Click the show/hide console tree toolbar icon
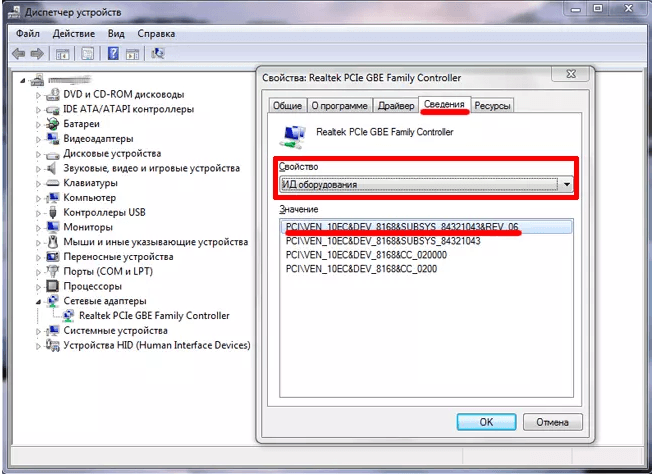 63,53
